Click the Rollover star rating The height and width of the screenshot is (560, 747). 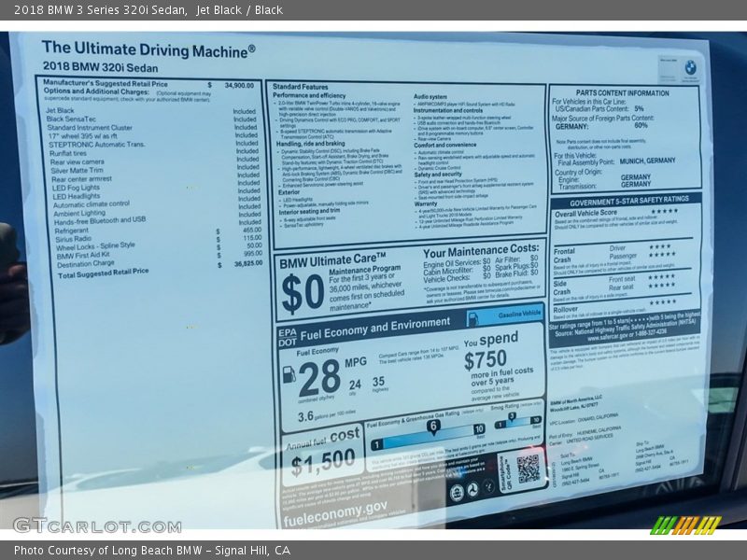click(662, 301)
